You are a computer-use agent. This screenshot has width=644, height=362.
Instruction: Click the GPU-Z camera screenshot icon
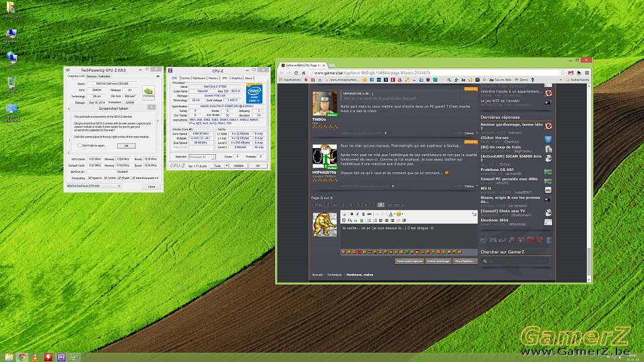click(x=158, y=76)
